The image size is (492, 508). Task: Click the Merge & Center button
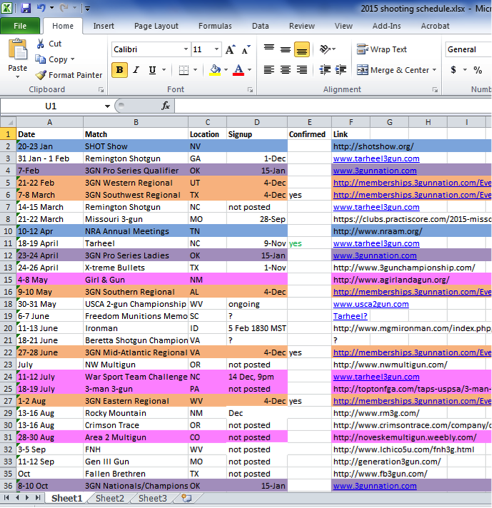[x=393, y=70]
